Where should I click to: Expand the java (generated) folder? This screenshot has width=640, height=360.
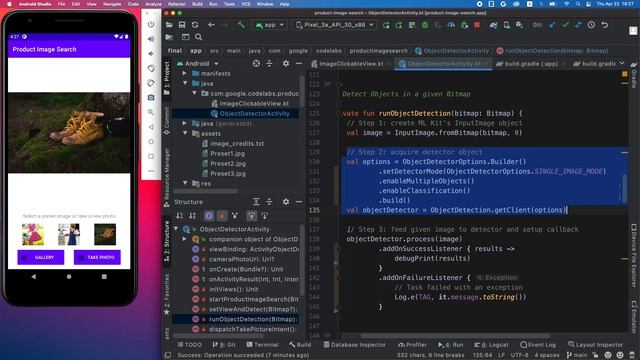tap(185, 123)
